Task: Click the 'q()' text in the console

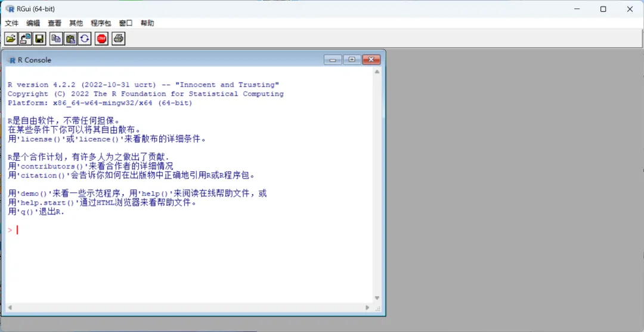Action: (27, 213)
